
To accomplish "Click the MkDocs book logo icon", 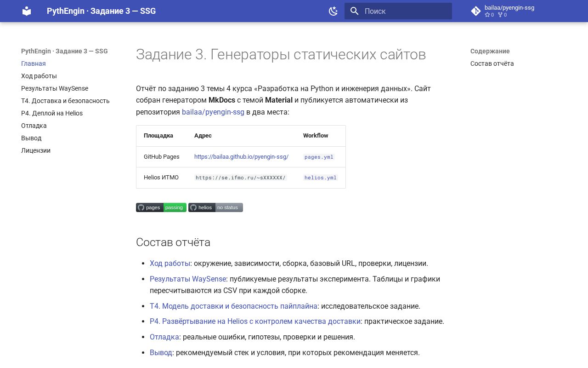I will [x=27, y=11].
